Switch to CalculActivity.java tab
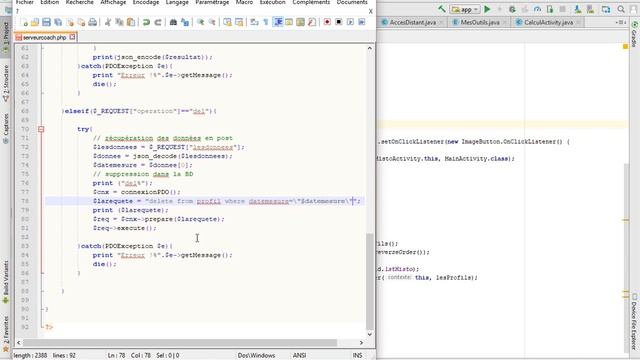Viewport: 640px width, 360px height. 548,22
